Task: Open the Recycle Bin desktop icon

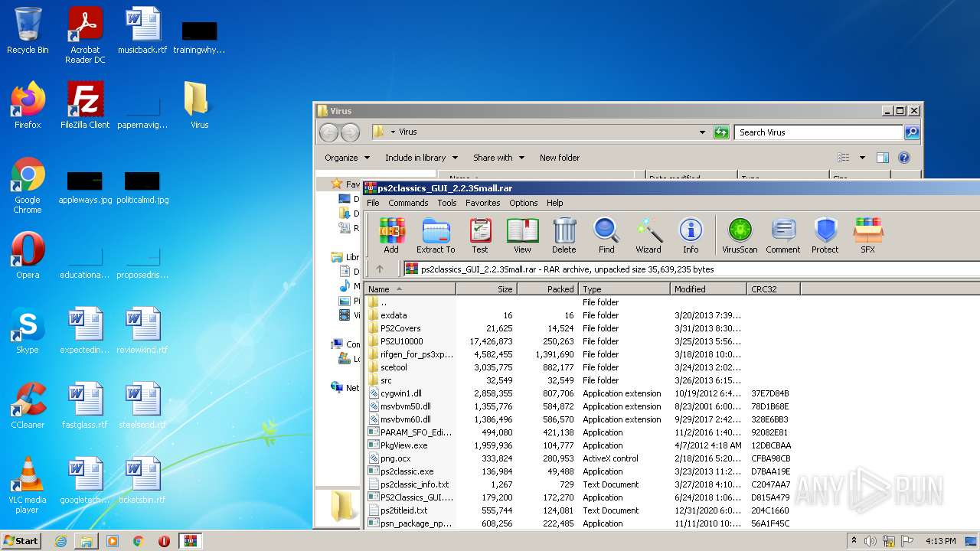Action: coord(28,31)
